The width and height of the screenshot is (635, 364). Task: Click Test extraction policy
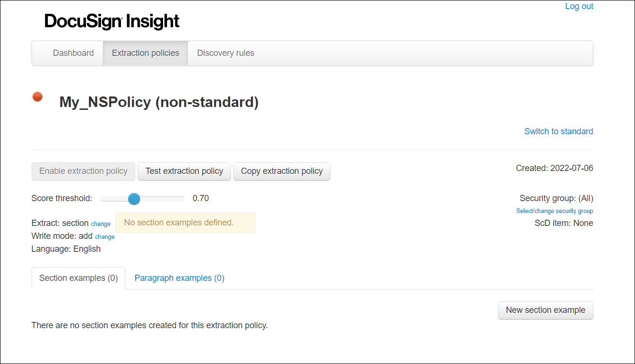point(184,171)
